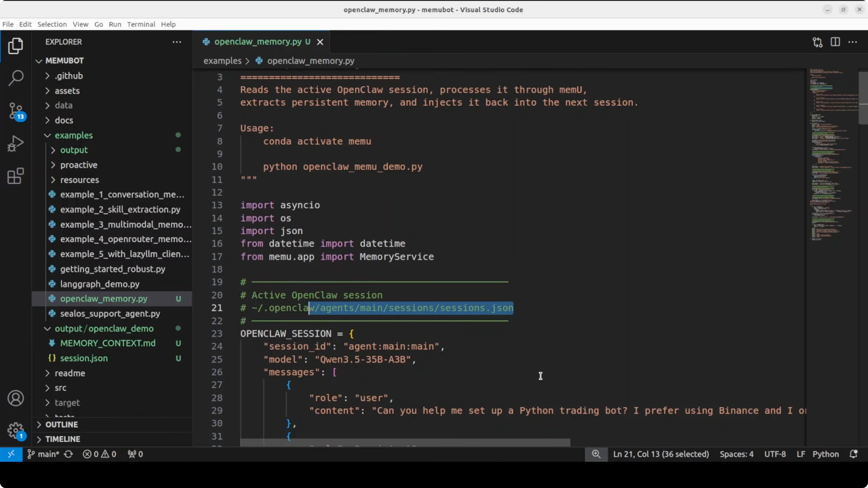Screen dimensions: 868x488
Task: Open the Terminal menu
Action: pyautogui.click(x=141, y=24)
